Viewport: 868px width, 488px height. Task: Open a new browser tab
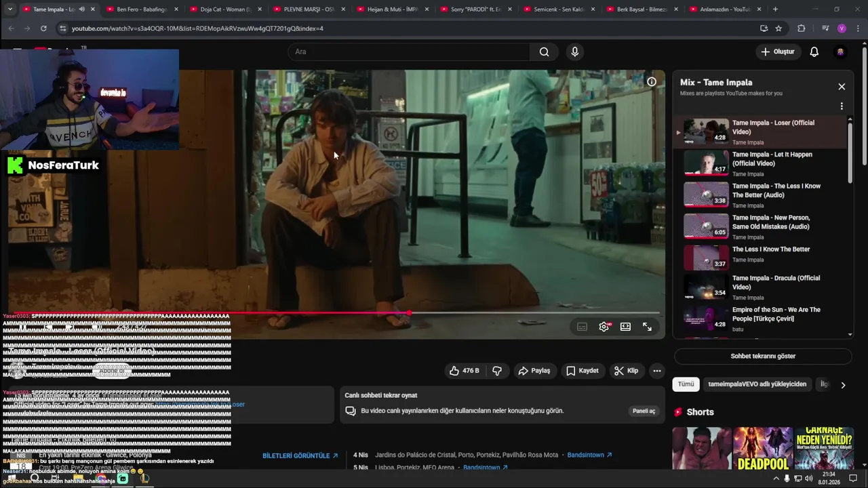pyautogui.click(x=775, y=9)
